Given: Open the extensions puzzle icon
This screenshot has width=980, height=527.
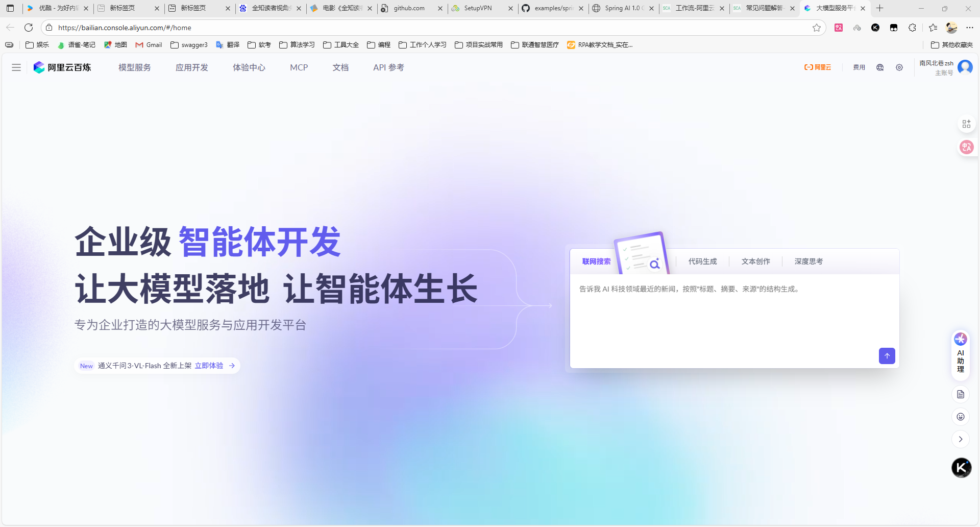Looking at the screenshot, I should [x=912, y=28].
